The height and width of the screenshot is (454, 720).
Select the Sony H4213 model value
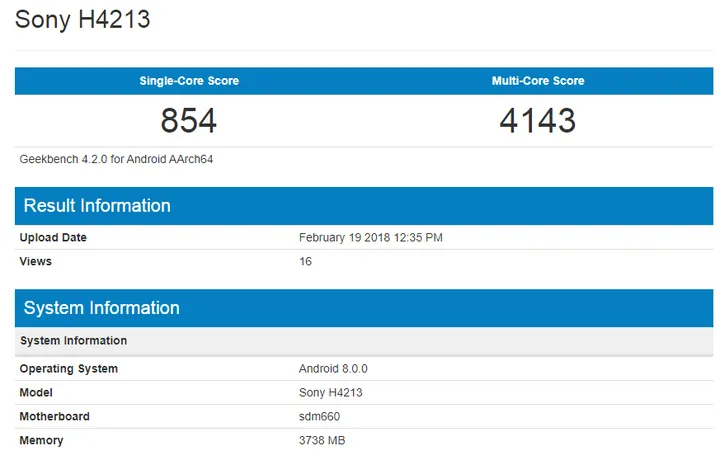[331, 392]
